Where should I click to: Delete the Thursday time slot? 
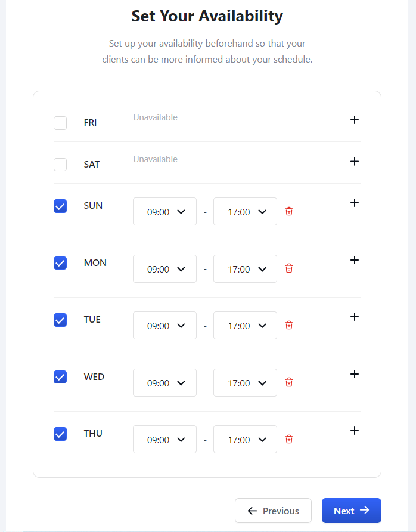pos(289,440)
